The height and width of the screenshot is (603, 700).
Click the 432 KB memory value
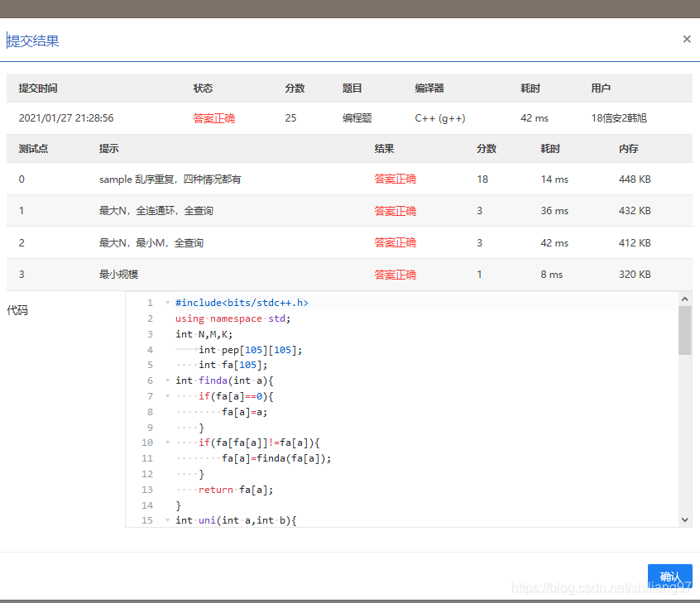pos(635,211)
